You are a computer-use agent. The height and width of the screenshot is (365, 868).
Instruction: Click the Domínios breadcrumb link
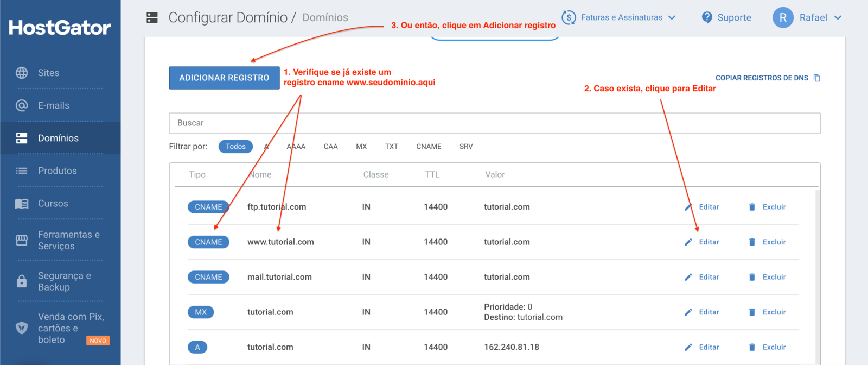[325, 18]
